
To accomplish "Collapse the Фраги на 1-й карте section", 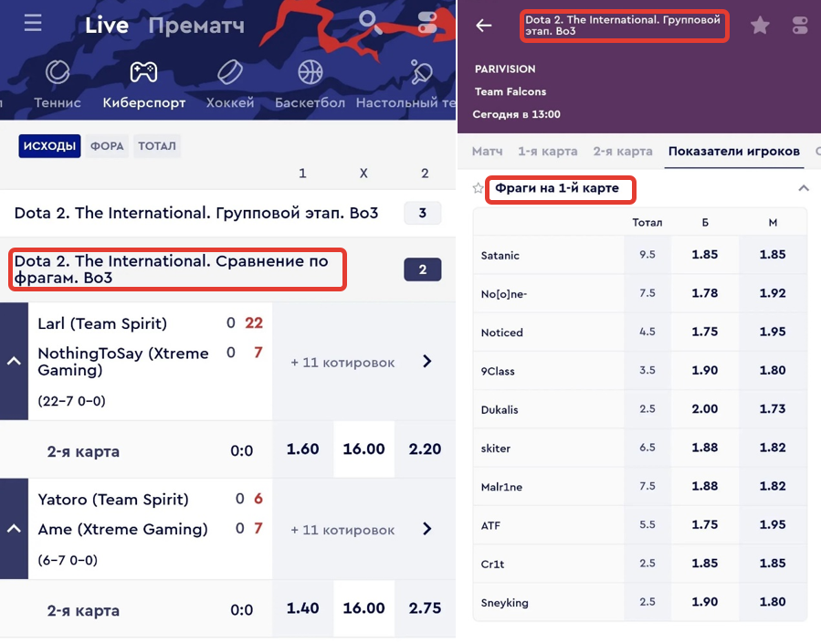I will [804, 188].
